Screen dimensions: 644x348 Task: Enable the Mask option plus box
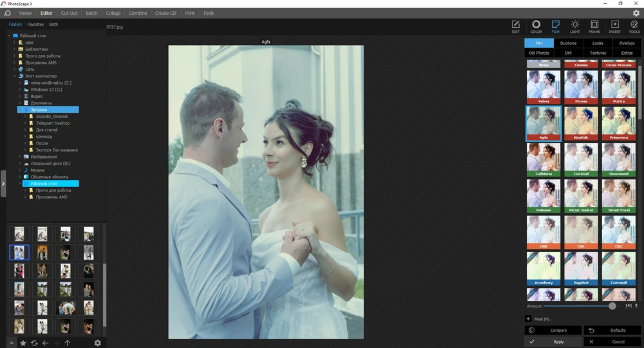point(529,319)
